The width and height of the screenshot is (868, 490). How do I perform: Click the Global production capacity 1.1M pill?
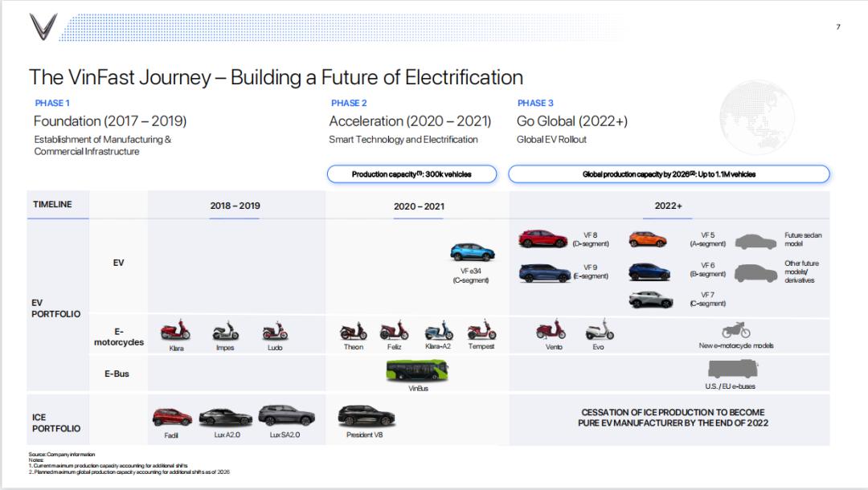[669, 174]
